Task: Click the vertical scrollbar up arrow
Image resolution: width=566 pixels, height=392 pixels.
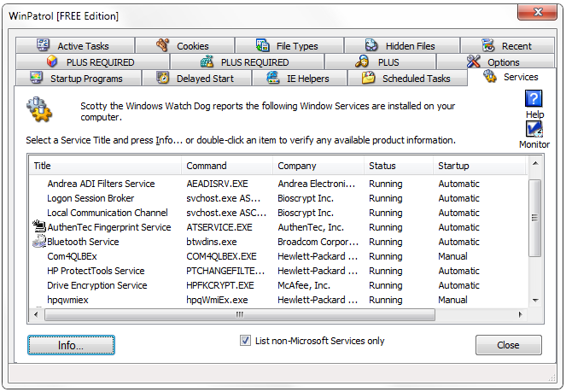Action: point(535,163)
